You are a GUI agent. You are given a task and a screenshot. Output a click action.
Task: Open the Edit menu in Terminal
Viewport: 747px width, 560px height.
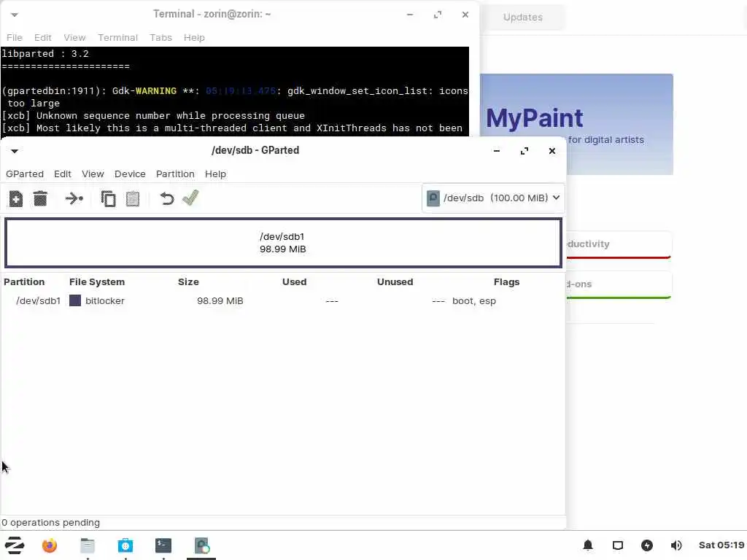pos(43,38)
